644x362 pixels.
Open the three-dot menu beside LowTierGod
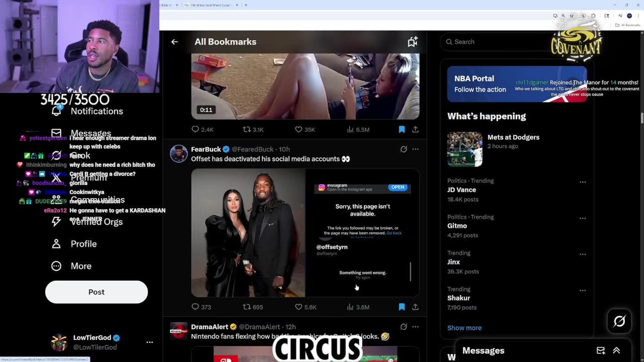click(x=149, y=342)
